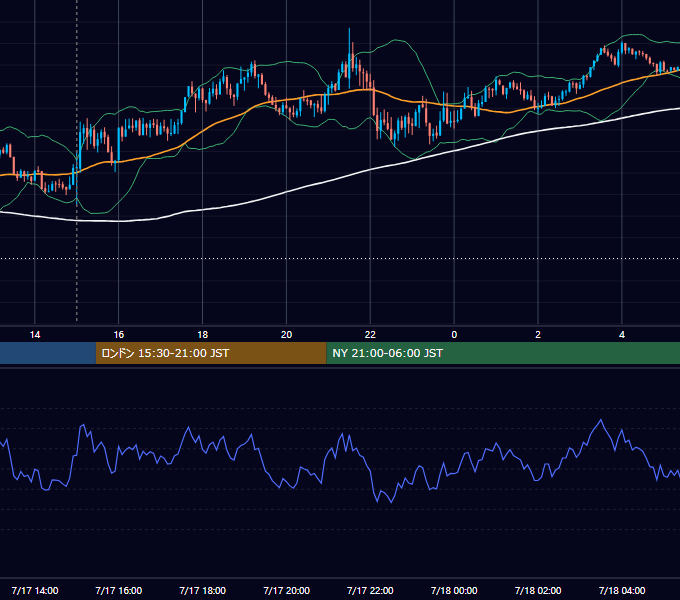Image resolution: width=680 pixels, height=600 pixels.
Task: Click hour label 18 on upper axis
Action: pyautogui.click(x=203, y=334)
